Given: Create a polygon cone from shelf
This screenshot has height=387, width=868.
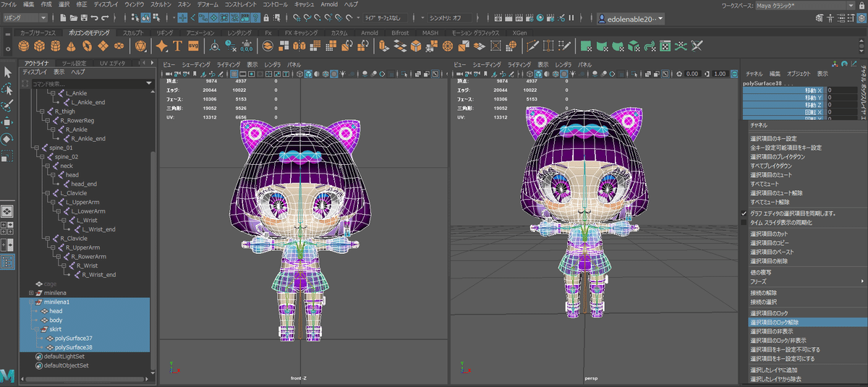Looking at the screenshot, I should [72, 46].
